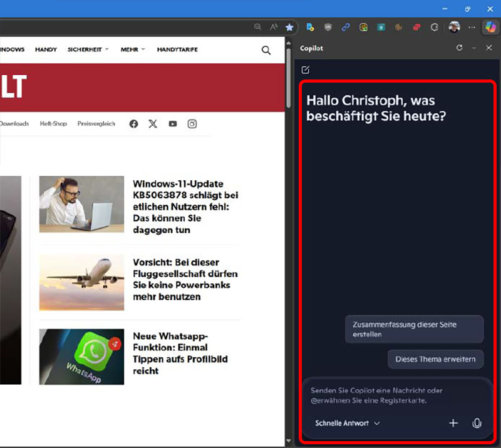Open a new Copilot conversation
This screenshot has width=501, height=448.
[x=306, y=69]
